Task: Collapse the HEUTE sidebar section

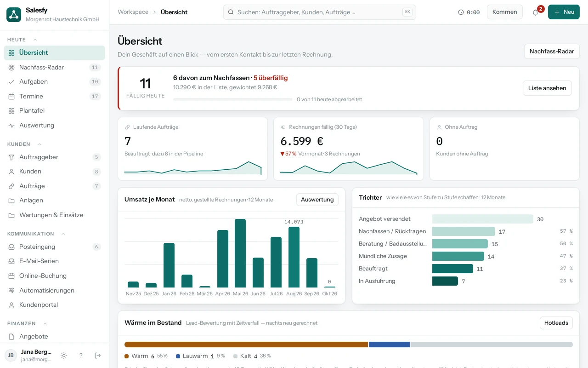Action: [35, 40]
